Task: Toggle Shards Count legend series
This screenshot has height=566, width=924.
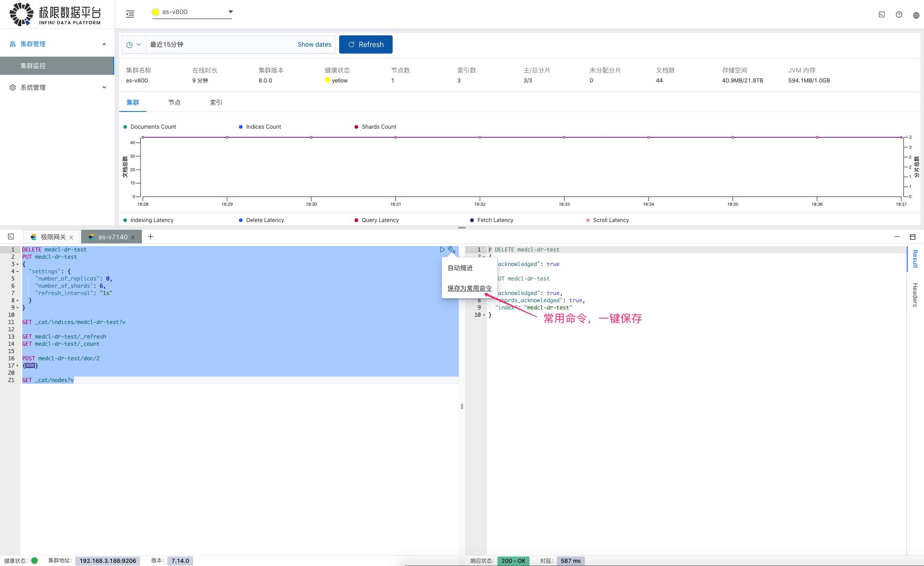Action: click(x=375, y=127)
